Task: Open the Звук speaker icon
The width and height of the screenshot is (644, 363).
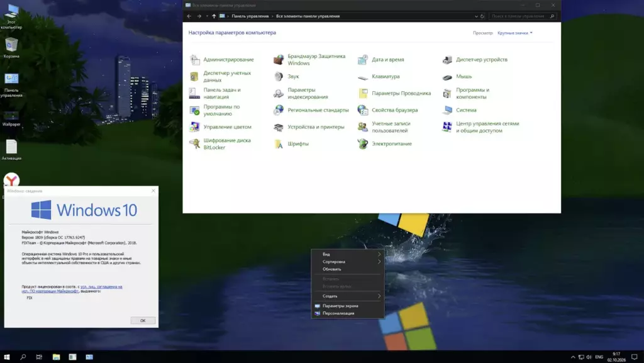Action: [279, 76]
